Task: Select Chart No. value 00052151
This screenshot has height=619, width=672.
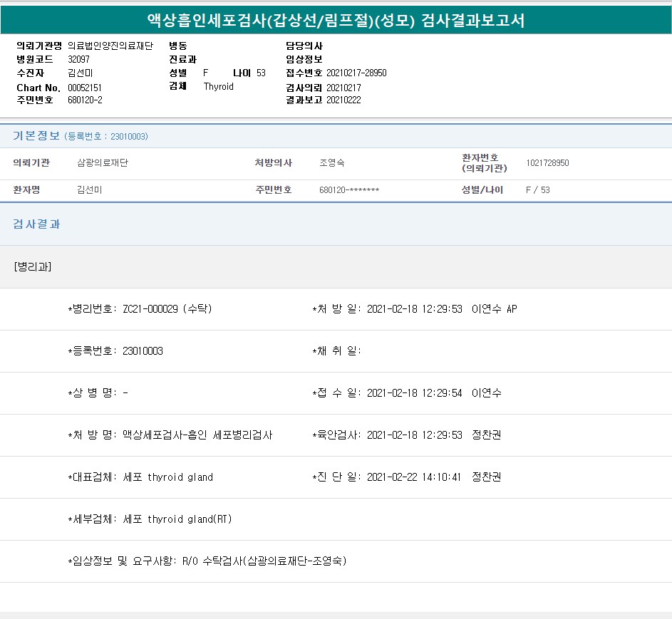Action: point(85,87)
